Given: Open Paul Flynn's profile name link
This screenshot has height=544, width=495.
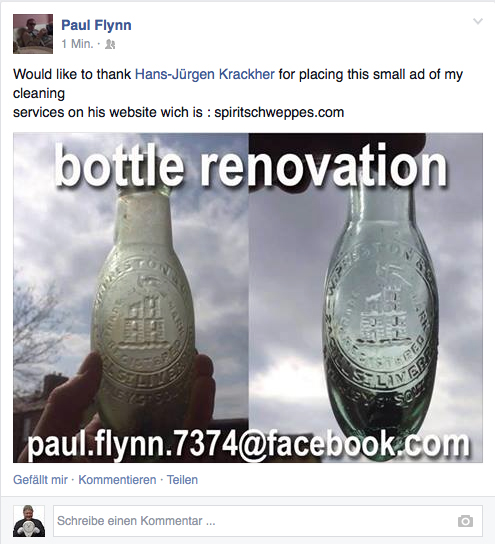Looking at the screenshot, I should [96, 25].
